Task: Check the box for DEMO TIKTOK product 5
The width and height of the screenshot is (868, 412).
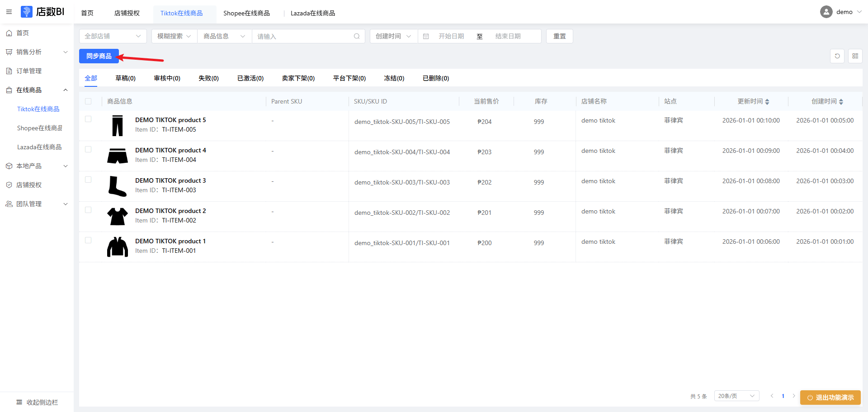Action: (88, 119)
